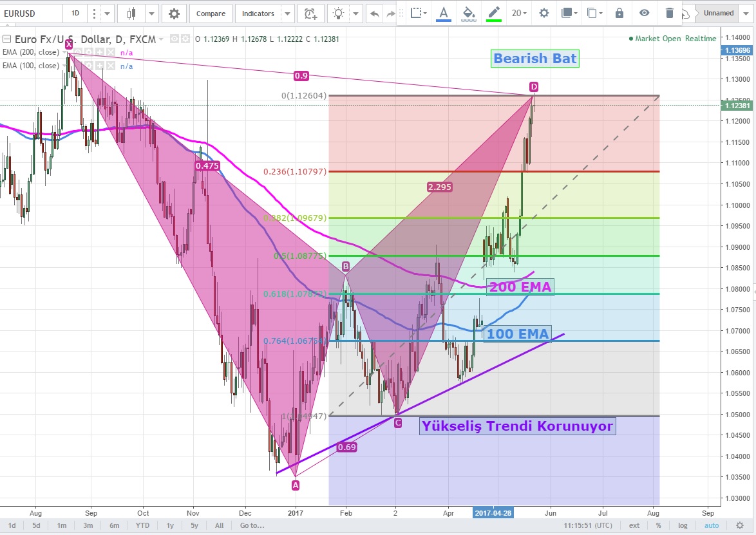Screen dimensions: 756x535
Task: Collapse the Euro Fx/U.S. Dollar legend
Action: (7, 39)
